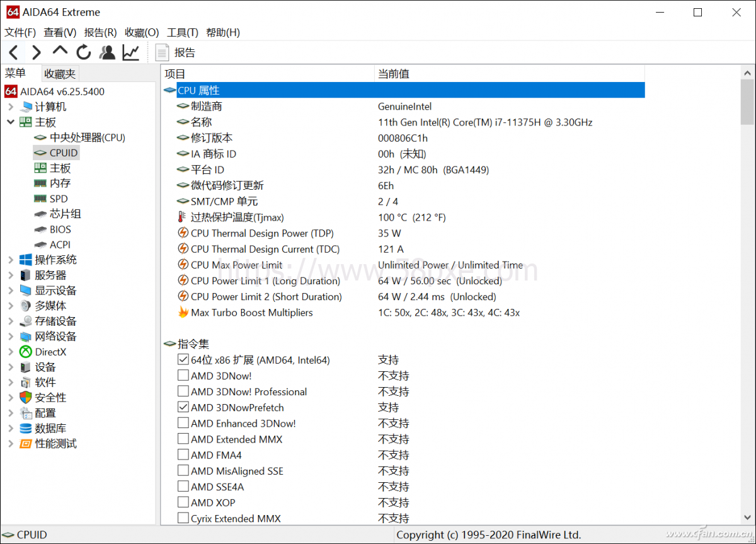The height and width of the screenshot is (544, 756).
Task: Click the scrollbar up arrow
Action: [x=747, y=72]
